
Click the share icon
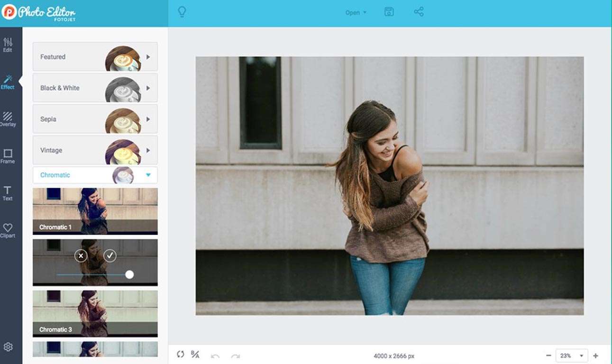click(x=419, y=12)
